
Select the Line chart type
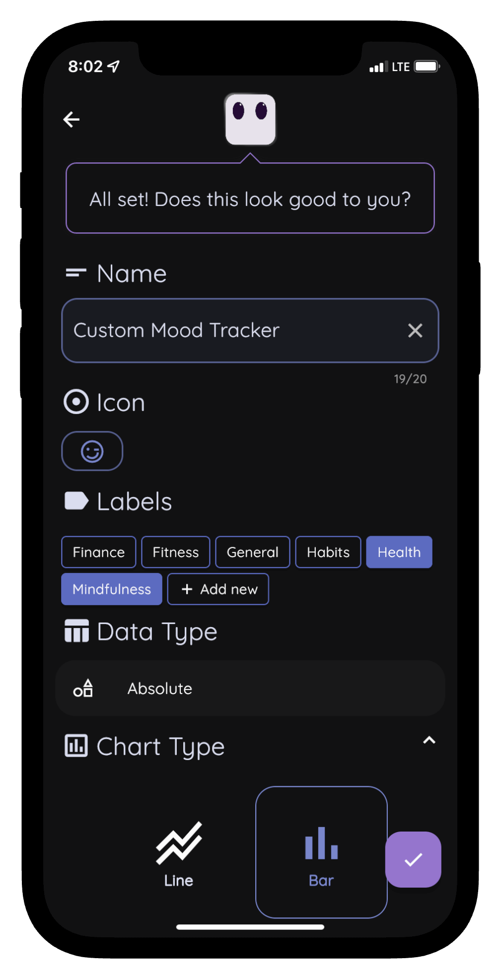click(177, 852)
